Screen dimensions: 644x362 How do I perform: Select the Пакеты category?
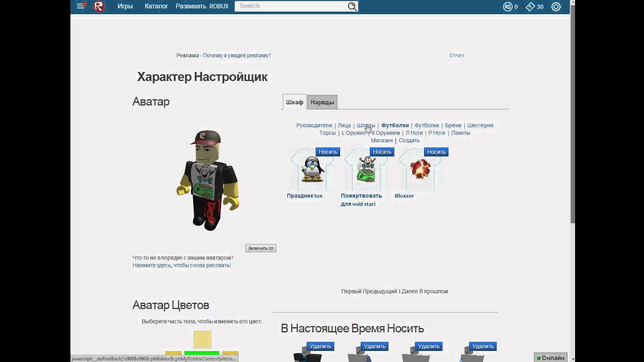click(x=460, y=133)
